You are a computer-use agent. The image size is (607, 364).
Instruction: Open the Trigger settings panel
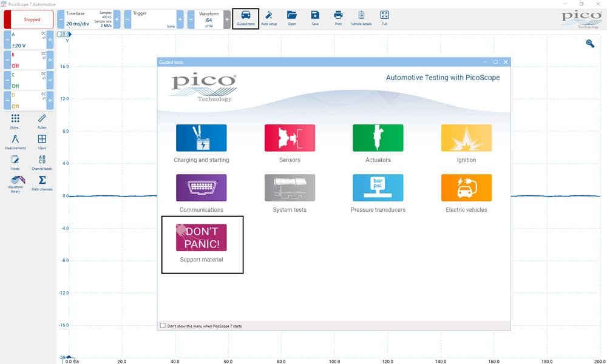point(154,19)
